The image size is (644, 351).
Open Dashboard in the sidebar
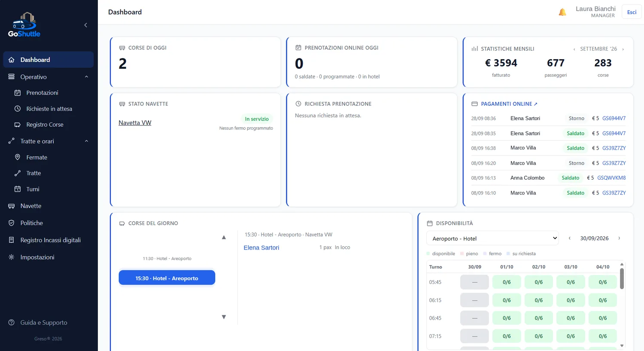pos(49,60)
